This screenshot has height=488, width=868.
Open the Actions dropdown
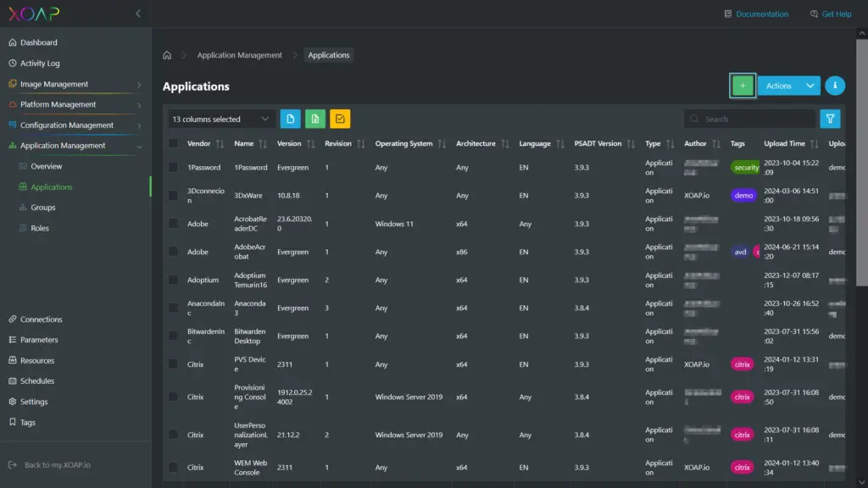click(x=787, y=85)
